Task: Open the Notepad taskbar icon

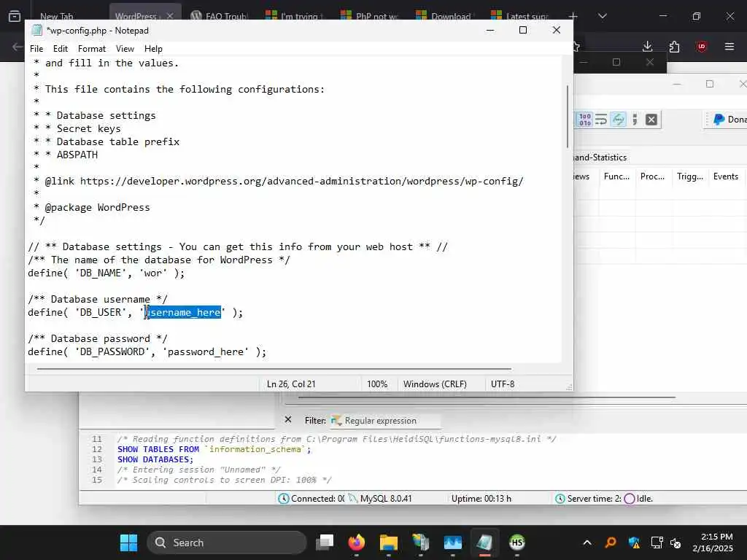Action: pos(484,542)
